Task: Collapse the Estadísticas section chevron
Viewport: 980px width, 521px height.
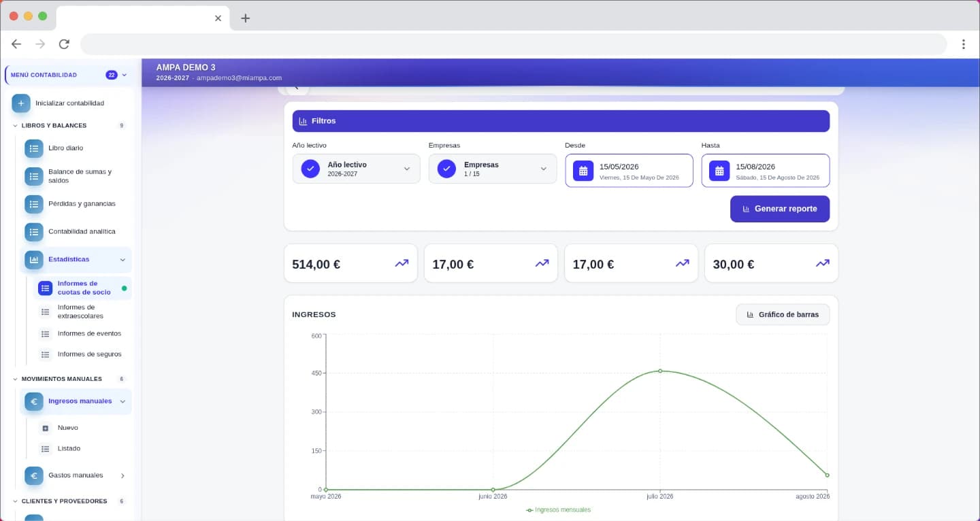Action: [x=122, y=260]
